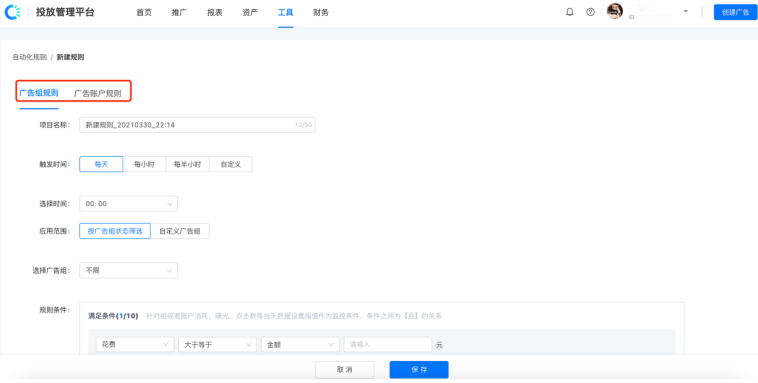Image resolution: width=758 pixels, height=383 pixels.
Task: Select 自定义 trigger time
Action: pos(231,164)
